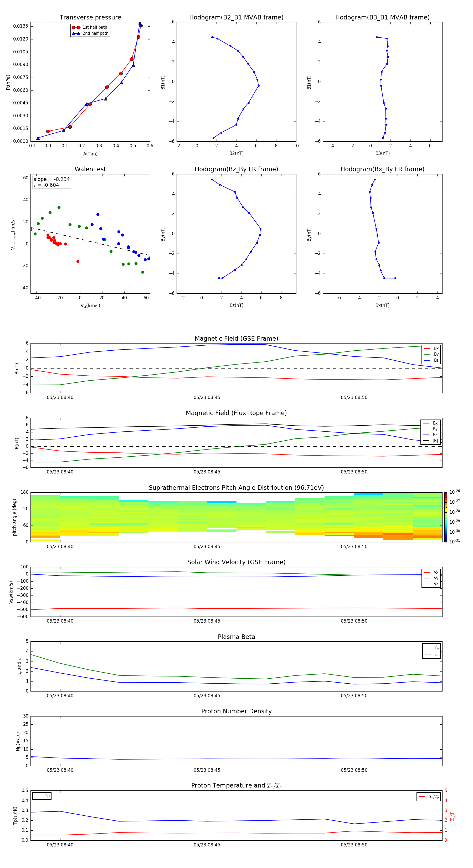Click the 10^-26 colorbar tick label
Viewport: 473px width, 868px height.
(455, 492)
